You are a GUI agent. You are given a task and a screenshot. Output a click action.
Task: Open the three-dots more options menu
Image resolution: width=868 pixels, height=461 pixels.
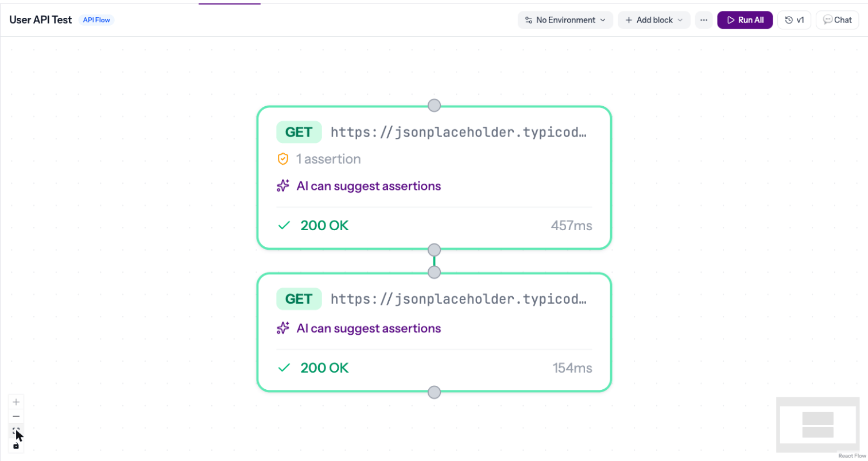(704, 20)
